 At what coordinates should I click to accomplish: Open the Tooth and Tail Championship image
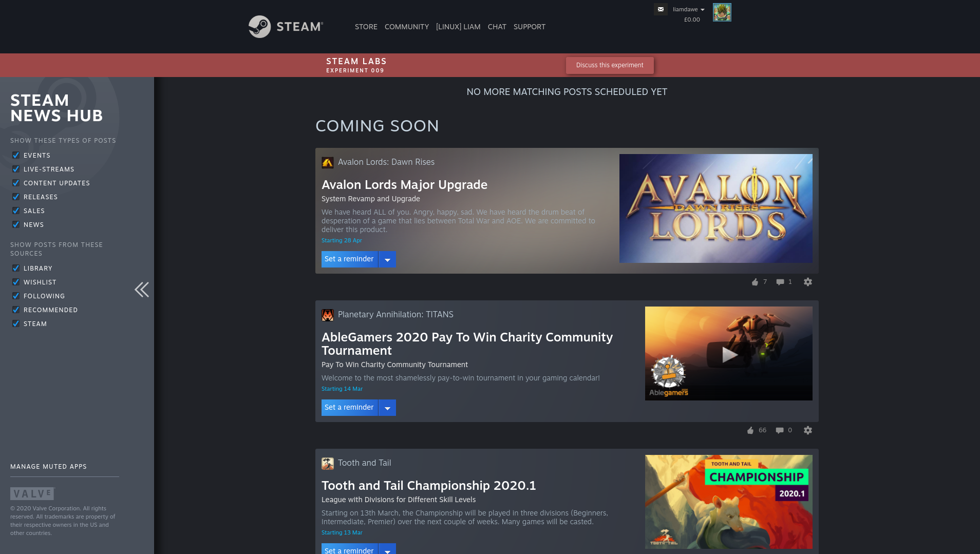(729, 502)
